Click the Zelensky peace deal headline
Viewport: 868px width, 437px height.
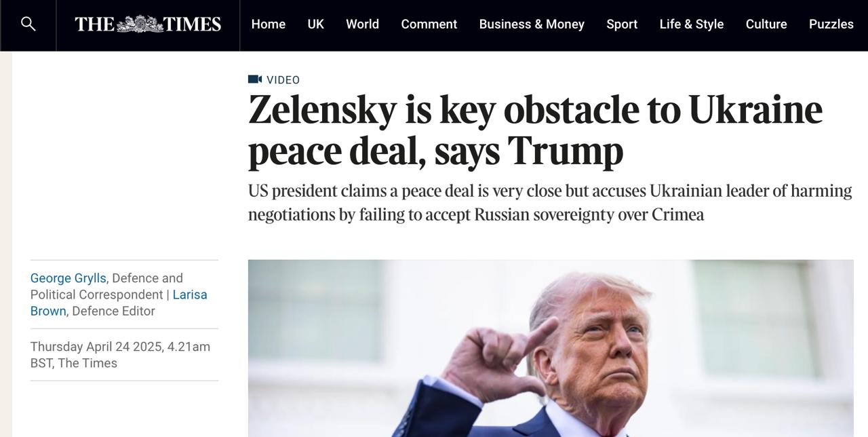click(534, 130)
